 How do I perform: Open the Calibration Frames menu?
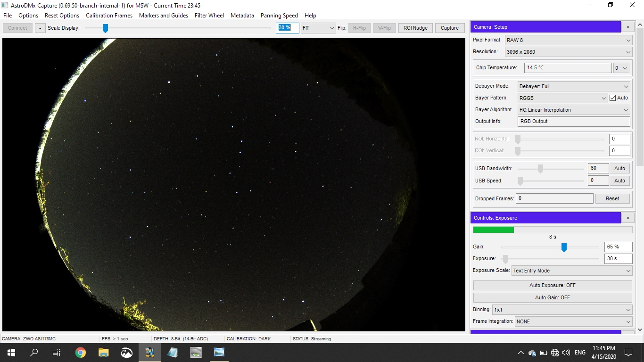click(x=109, y=15)
